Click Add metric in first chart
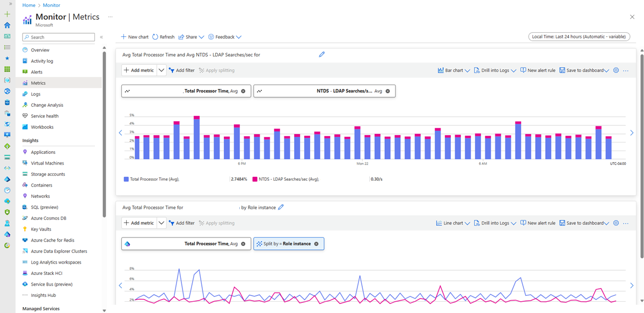Viewport: 644px width, 313px height. pos(139,70)
